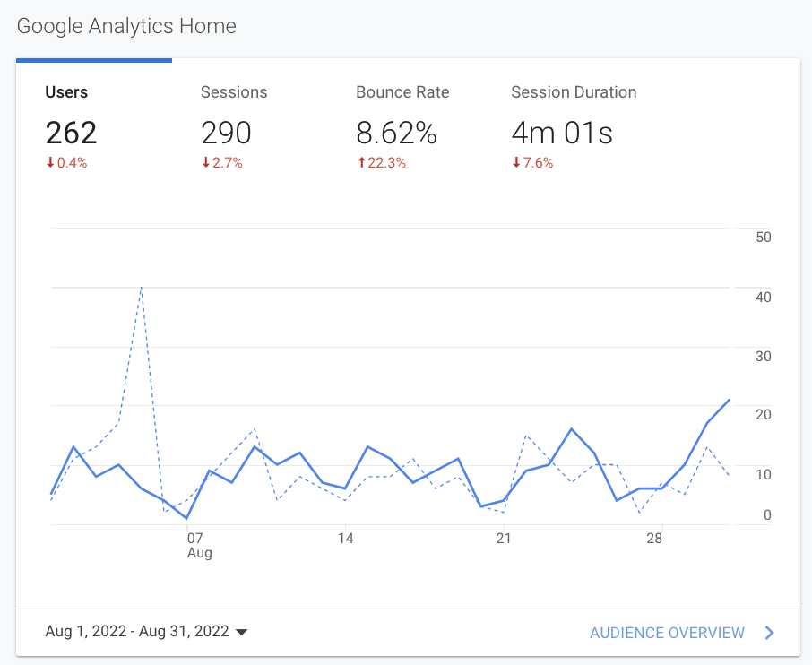This screenshot has height=665, width=812.
Task: Click the chevron next to Audience Overview
Action: [x=770, y=633]
